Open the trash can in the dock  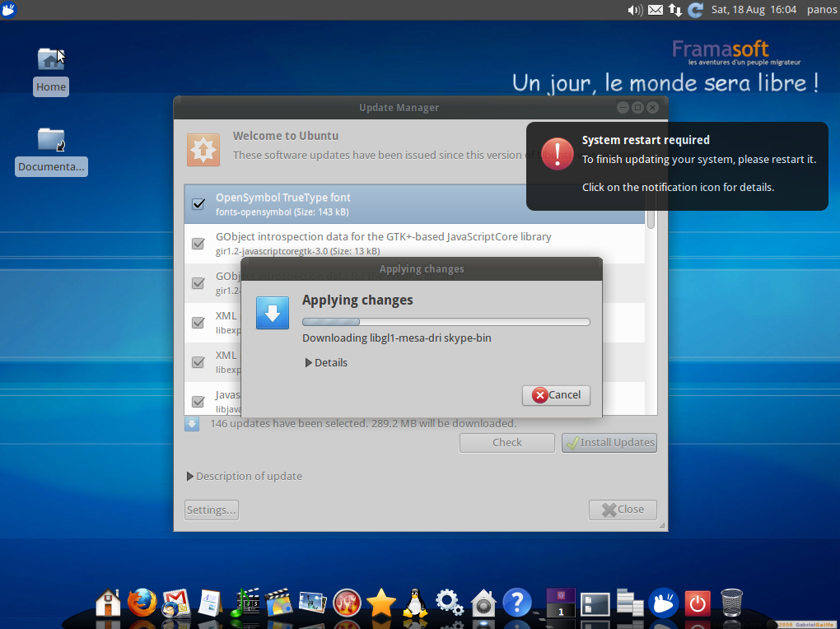[731, 603]
